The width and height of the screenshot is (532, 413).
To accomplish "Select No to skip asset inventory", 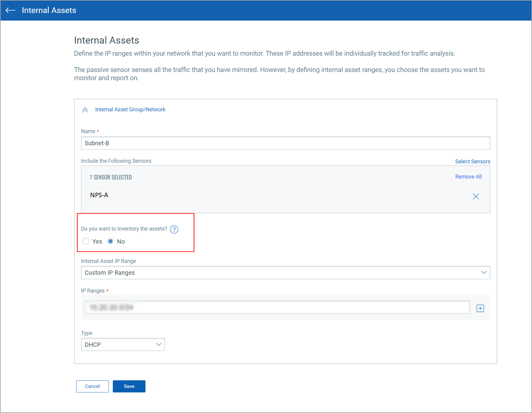I will [110, 241].
